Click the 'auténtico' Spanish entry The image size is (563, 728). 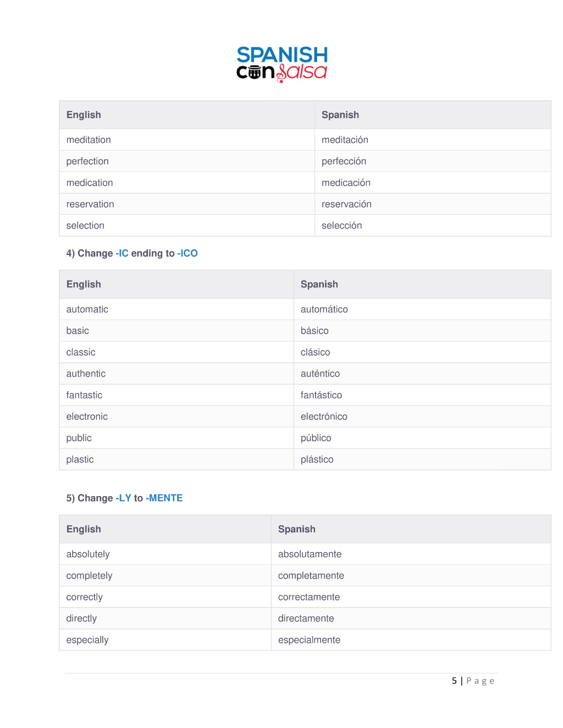[x=320, y=374]
